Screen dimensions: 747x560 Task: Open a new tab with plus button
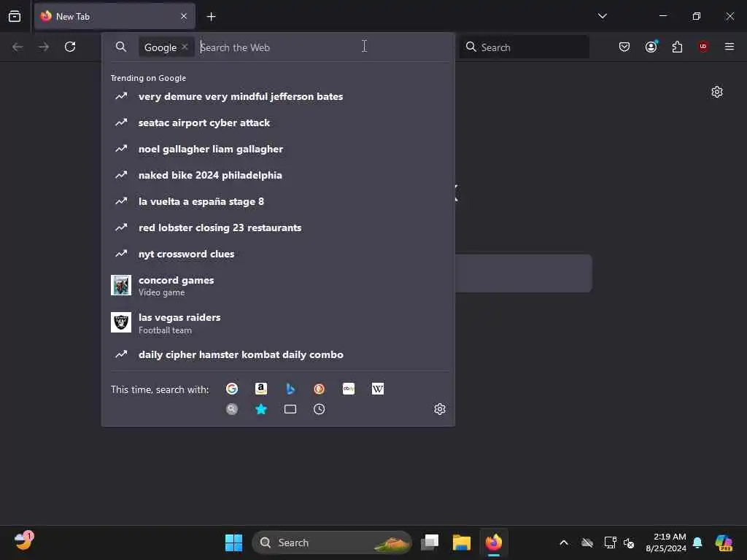211,17
